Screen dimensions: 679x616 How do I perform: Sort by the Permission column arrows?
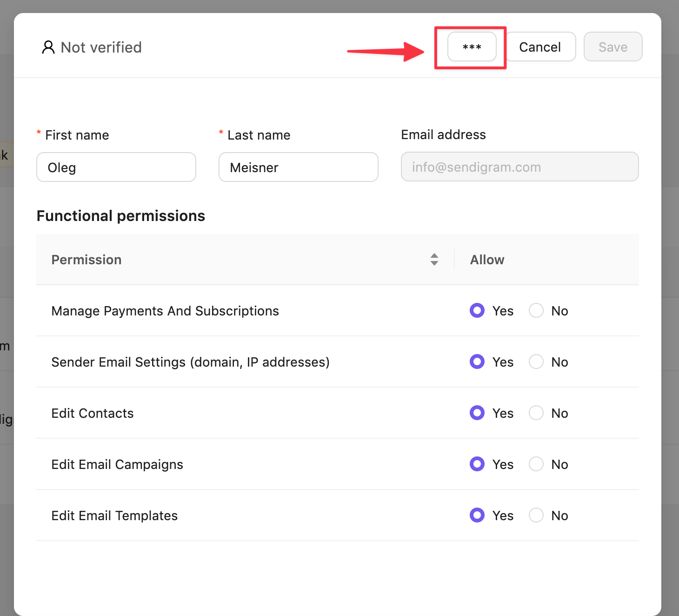tap(434, 260)
